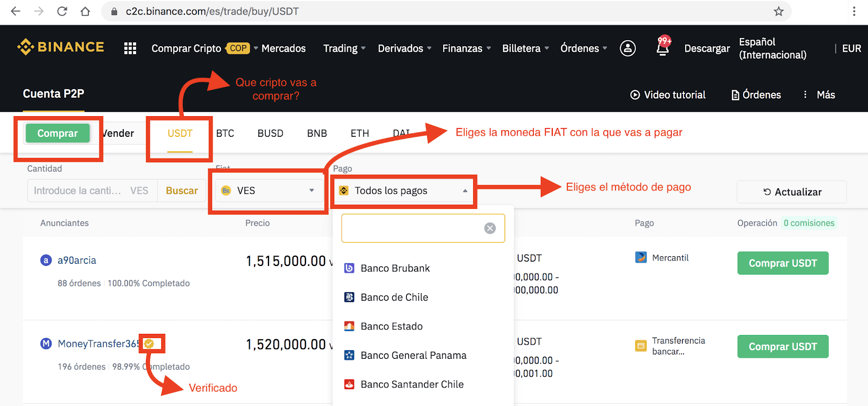Screen dimensions: 868x406
Task: Click the lock icon in address bar
Action: (x=114, y=11)
